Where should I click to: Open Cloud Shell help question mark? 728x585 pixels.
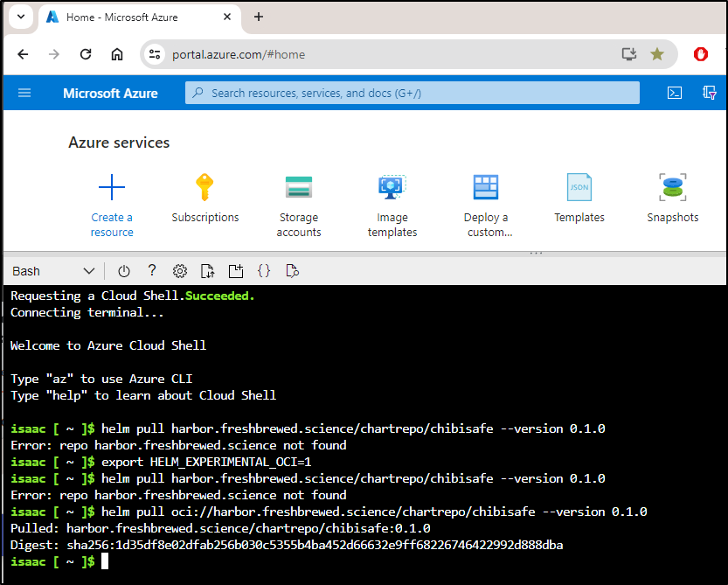point(152,270)
